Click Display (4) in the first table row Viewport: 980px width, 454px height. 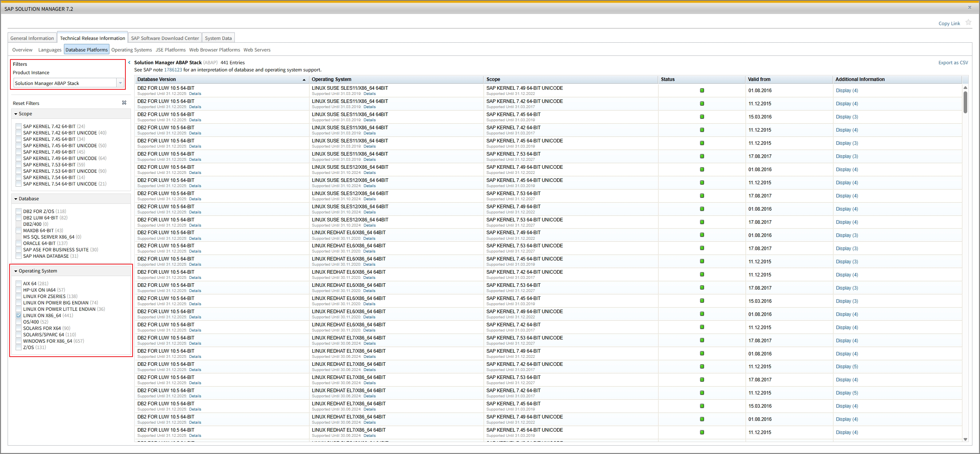[x=847, y=91]
